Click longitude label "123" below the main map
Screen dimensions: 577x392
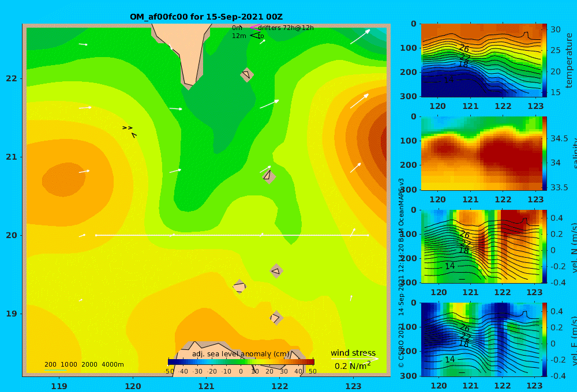click(353, 386)
